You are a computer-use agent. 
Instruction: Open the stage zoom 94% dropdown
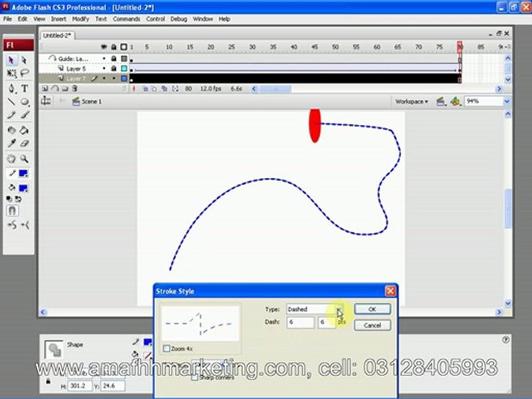coord(507,101)
